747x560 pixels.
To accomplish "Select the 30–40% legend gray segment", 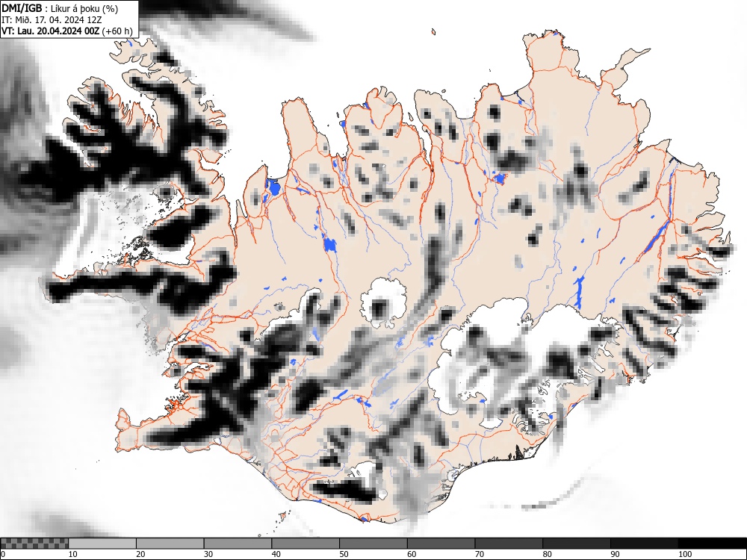I will click(238, 544).
